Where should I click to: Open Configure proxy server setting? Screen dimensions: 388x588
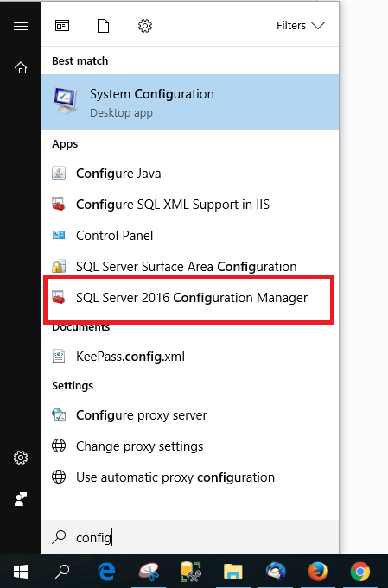[190, 415]
